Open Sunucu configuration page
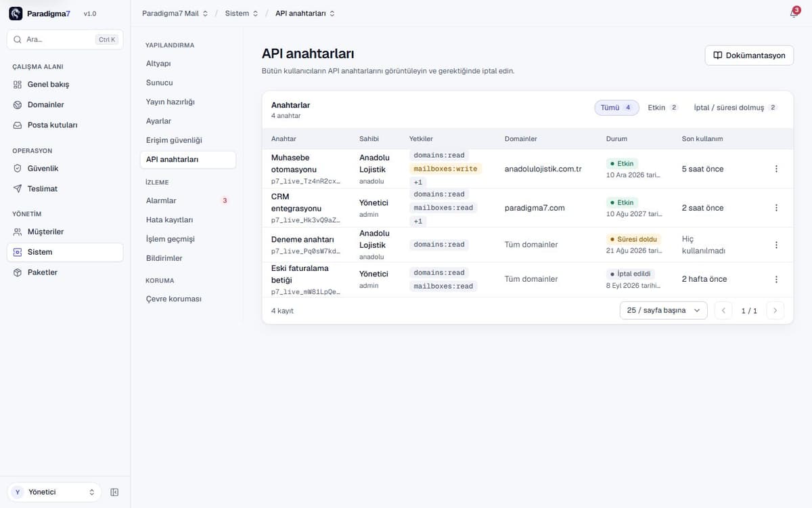 [x=188, y=83]
